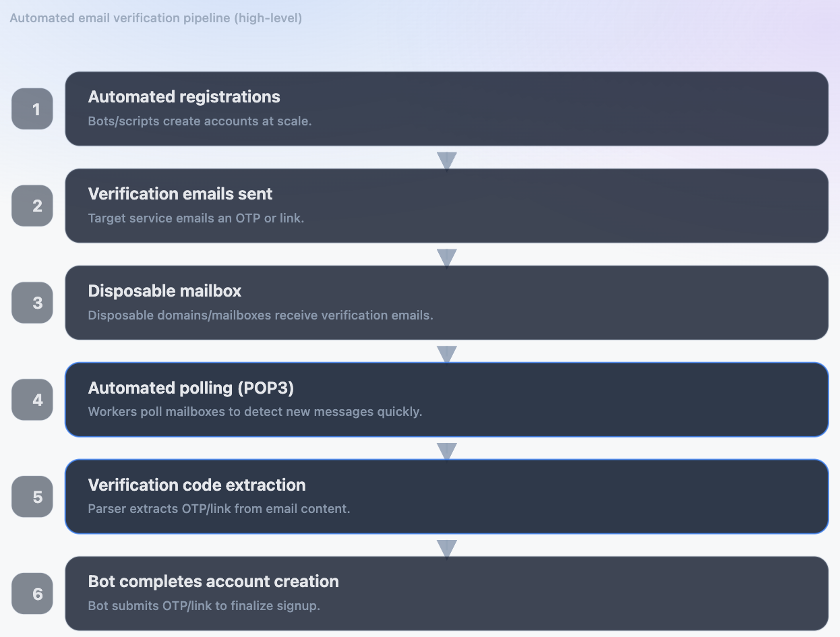The height and width of the screenshot is (637, 840).
Task: Click "Parser extracts OTP/link from email content" text
Action: tap(219, 509)
